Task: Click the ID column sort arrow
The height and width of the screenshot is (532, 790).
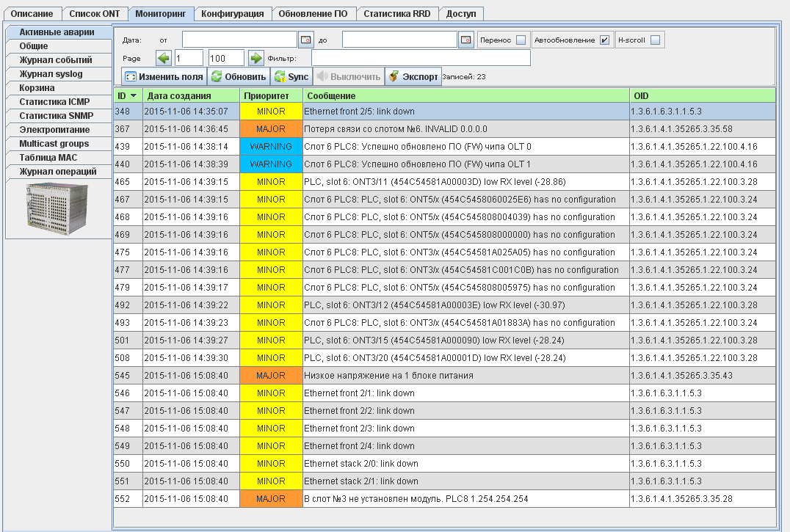Action: click(134, 96)
